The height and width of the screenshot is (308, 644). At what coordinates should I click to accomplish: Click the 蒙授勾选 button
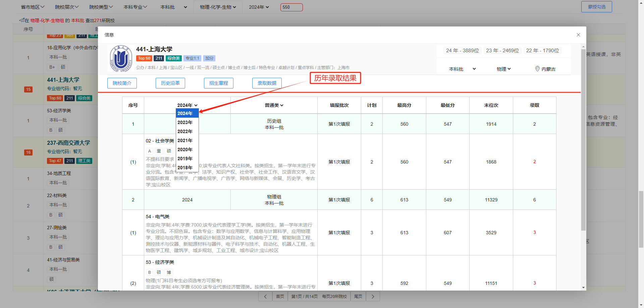click(x=596, y=7)
